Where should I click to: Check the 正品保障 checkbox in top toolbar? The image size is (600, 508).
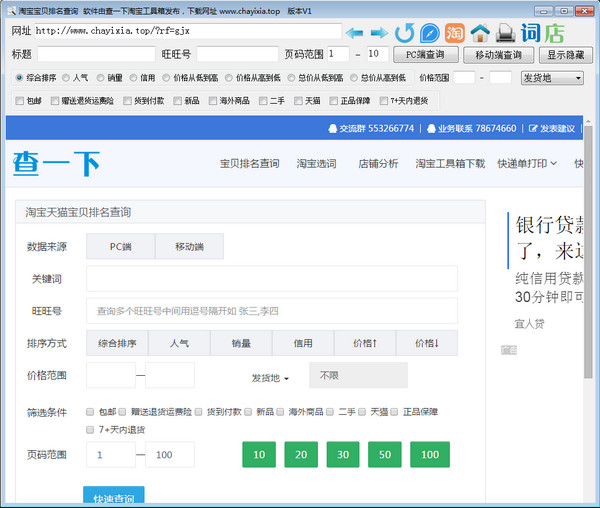pyautogui.click(x=334, y=101)
